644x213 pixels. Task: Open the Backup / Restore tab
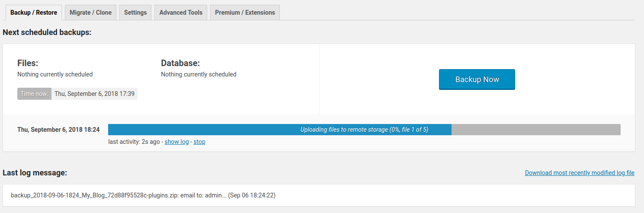[x=34, y=13]
